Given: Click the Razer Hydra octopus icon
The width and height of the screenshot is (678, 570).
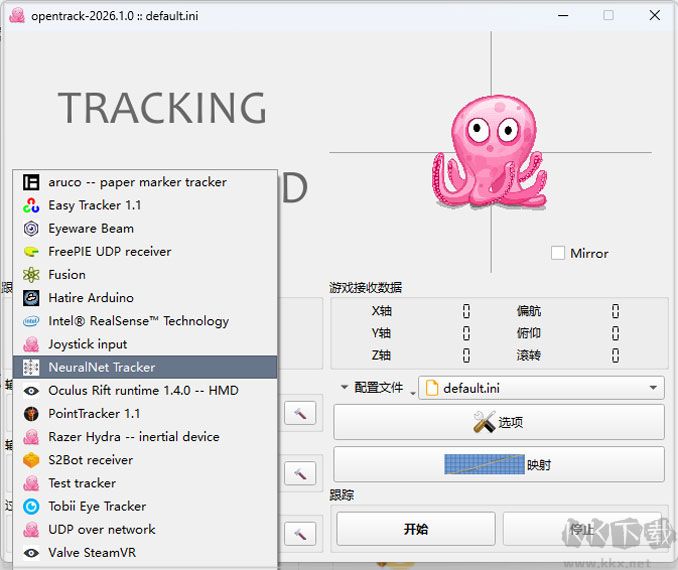Looking at the screenshot, I should [31, 437].
